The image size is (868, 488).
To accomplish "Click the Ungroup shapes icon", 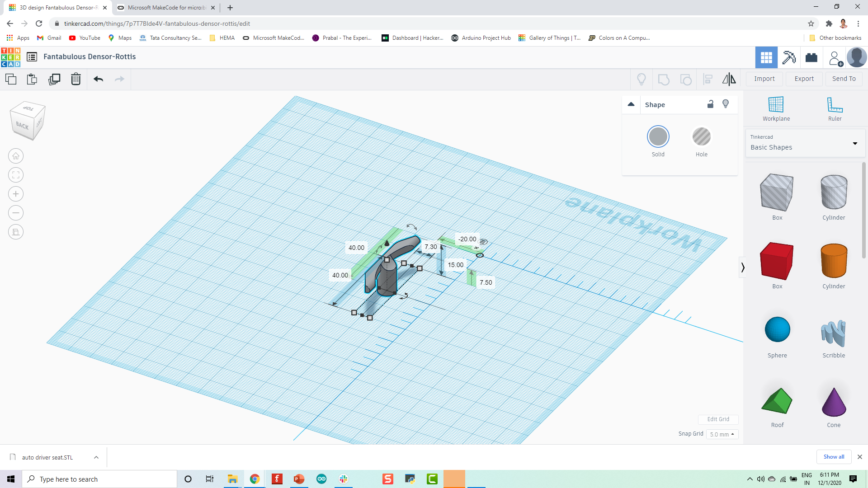I will click(686, 80).
